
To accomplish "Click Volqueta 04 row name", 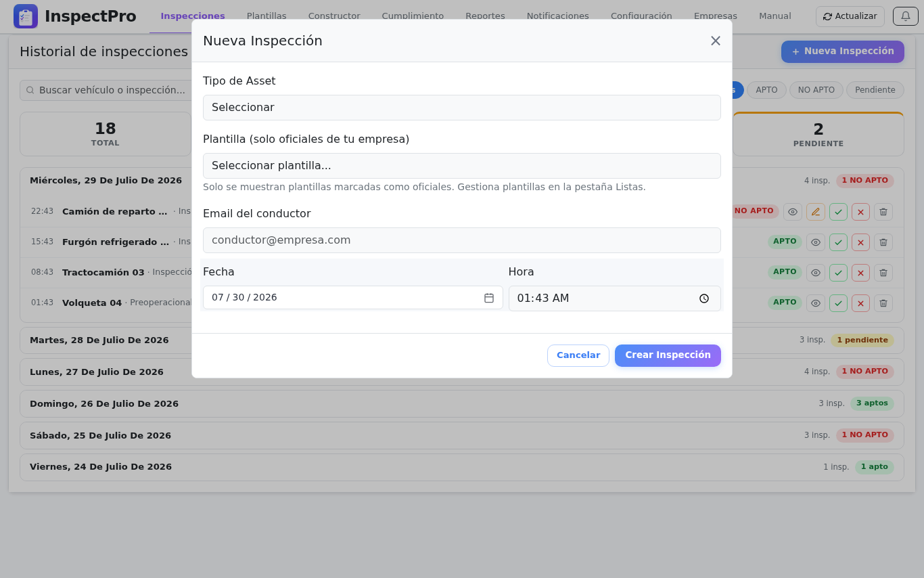I will tap(92, 303).
